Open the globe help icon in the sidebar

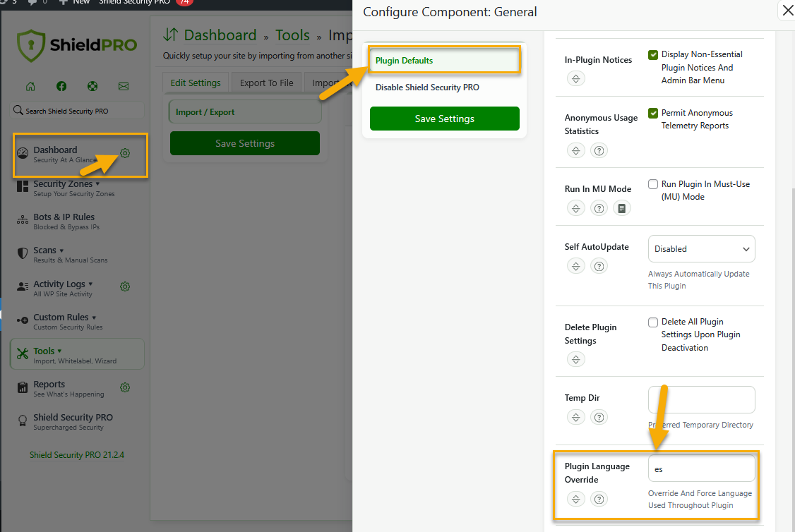[92, 86]
